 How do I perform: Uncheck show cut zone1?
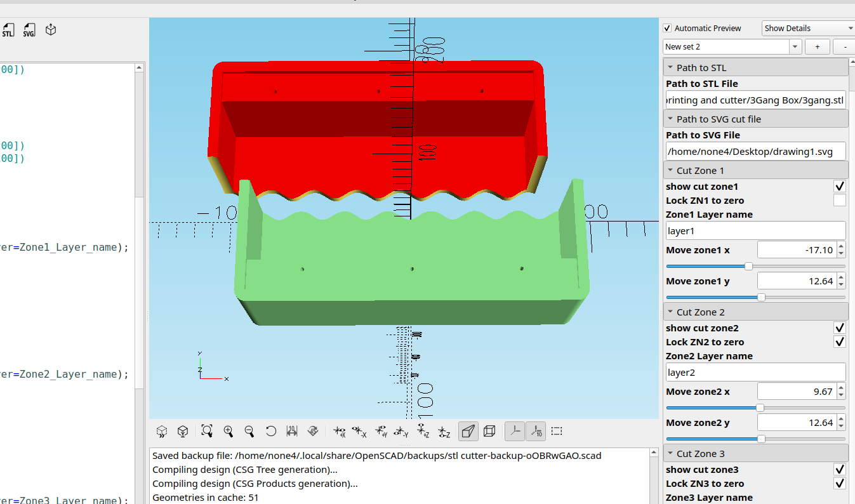839,186
